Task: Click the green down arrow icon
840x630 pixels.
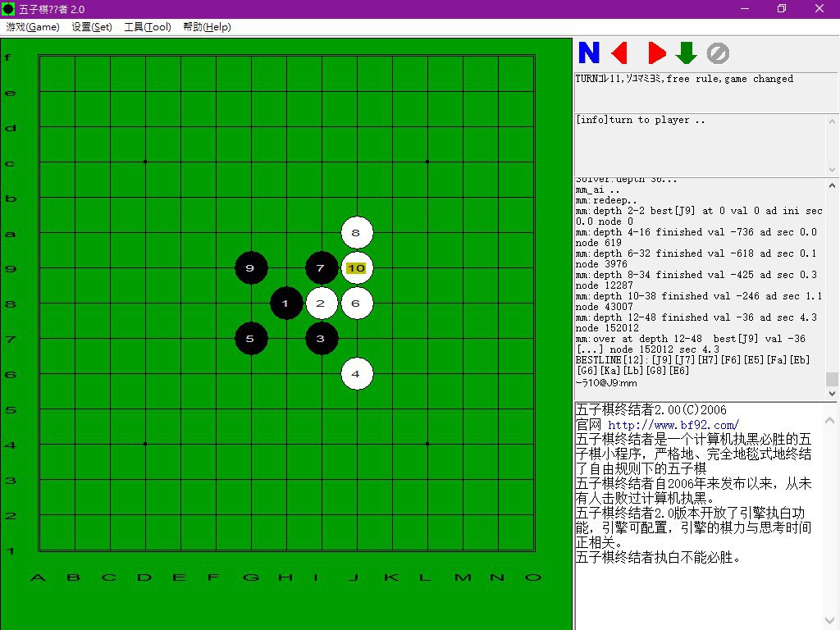Action: (687, 53)
